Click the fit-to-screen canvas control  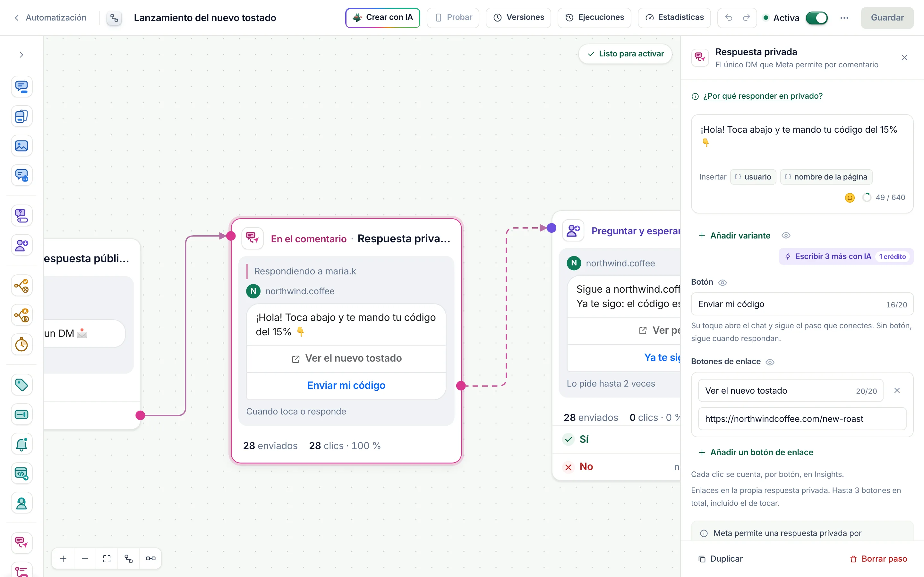click(107, 559)
